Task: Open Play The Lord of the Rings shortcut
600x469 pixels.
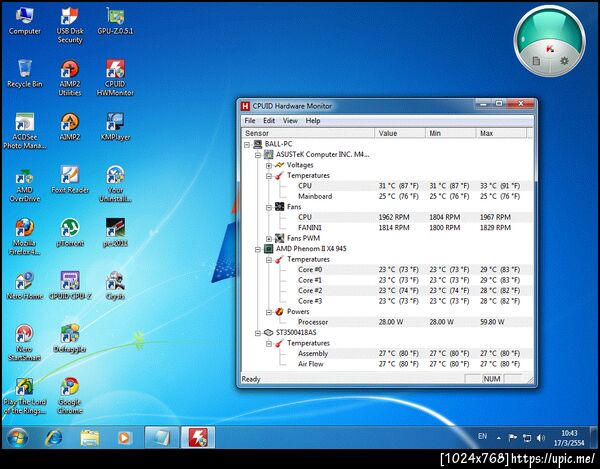Action: (x=24, y=396)
